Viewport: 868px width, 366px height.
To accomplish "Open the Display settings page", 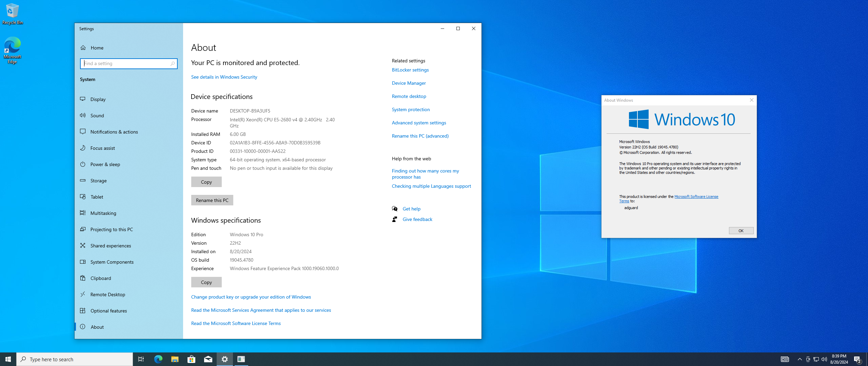I will tap(98, 99).
